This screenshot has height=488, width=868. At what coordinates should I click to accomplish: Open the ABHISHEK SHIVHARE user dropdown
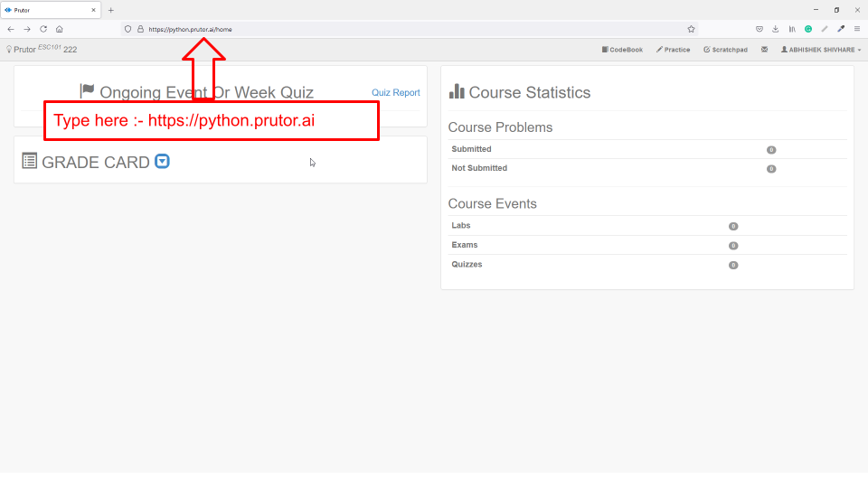tap(821, 50)
